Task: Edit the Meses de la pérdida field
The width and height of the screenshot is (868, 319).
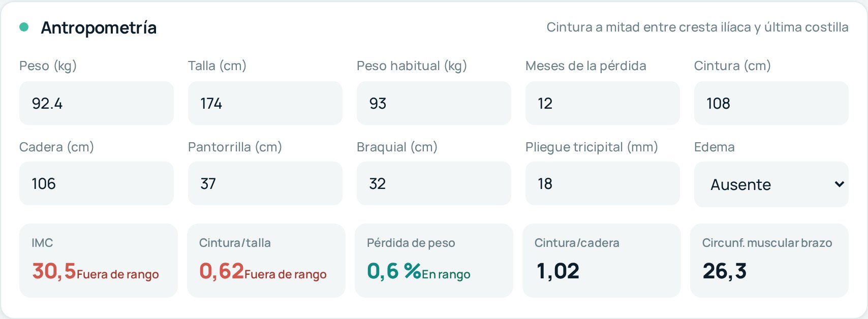Action: point(603,103)
